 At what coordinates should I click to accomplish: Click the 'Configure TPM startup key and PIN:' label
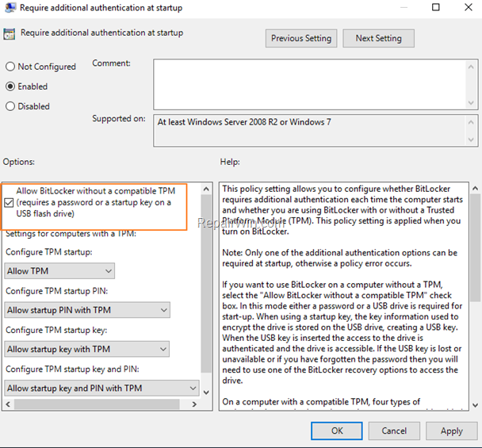pos(72,369)
